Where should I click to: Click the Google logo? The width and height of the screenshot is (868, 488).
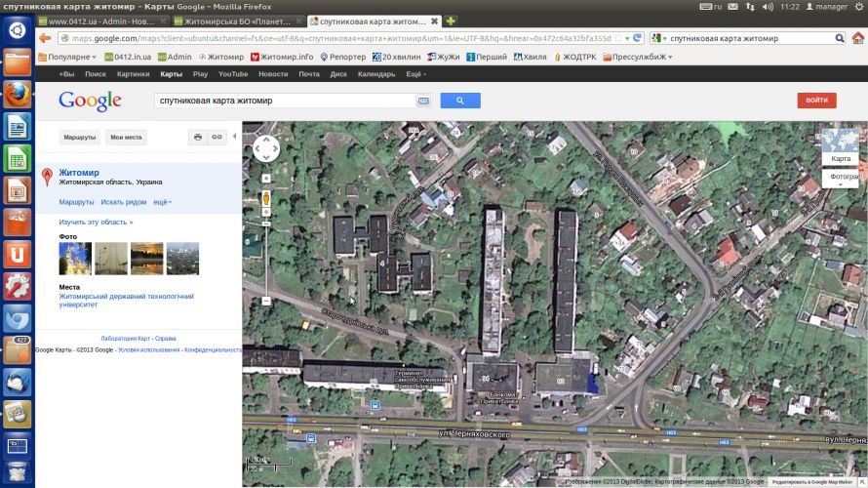[90, 101]
